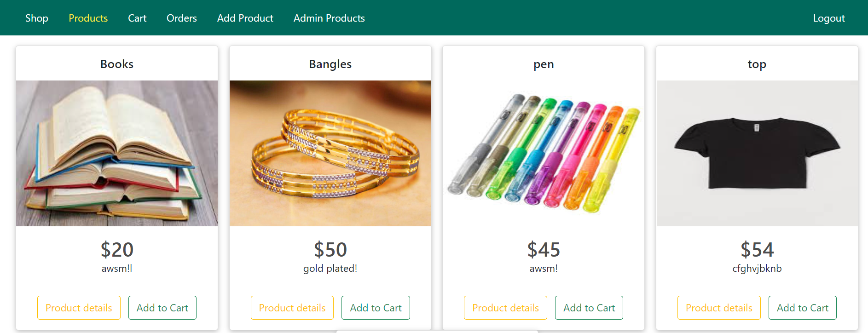This screenshot has width=868, height=333.
Task: Add Bangles to Cart
Action: (x=376, y=308)
